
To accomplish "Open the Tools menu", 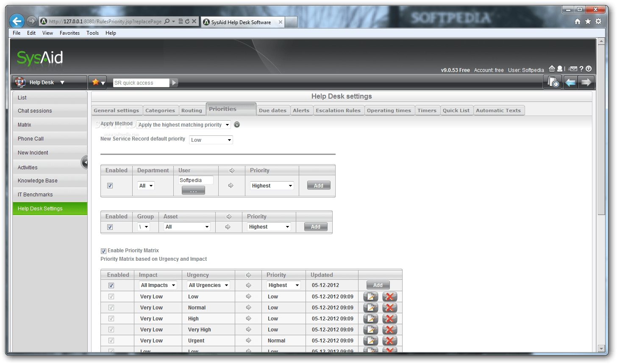I will click(92, 33).
